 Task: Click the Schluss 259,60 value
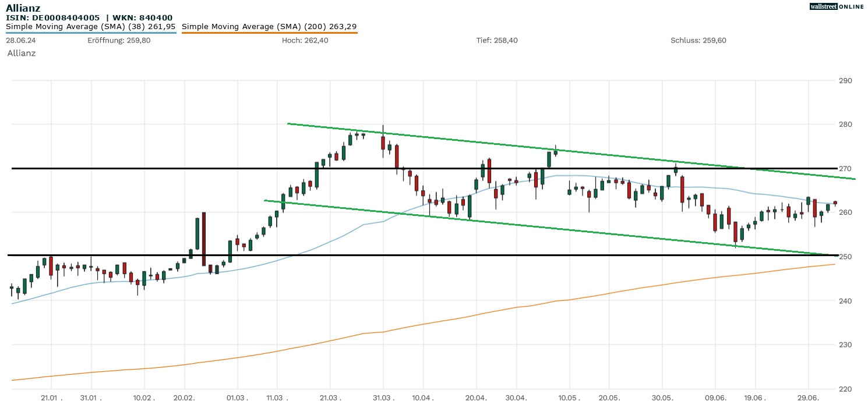click(x=698, y=40)
